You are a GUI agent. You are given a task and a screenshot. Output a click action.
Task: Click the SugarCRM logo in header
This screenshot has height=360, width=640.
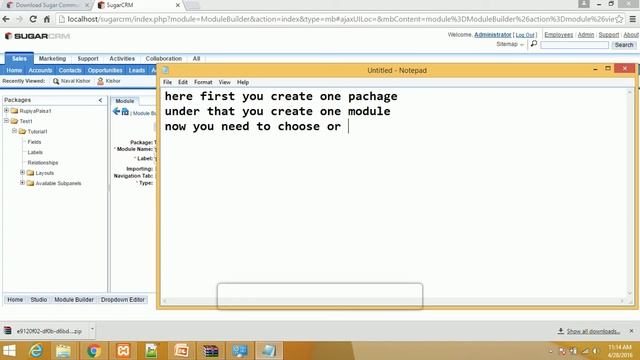coord(38,36)
